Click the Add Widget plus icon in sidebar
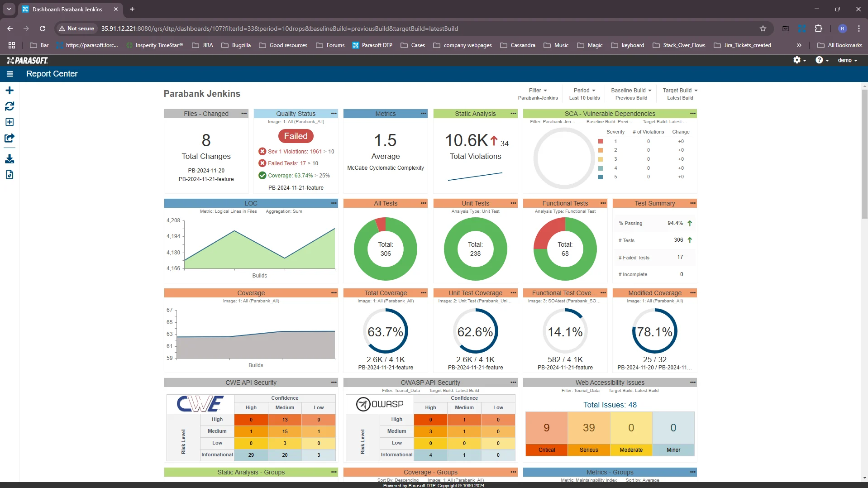Image resolution: width=868 pixels, height=488 pixels. (10, 91)
